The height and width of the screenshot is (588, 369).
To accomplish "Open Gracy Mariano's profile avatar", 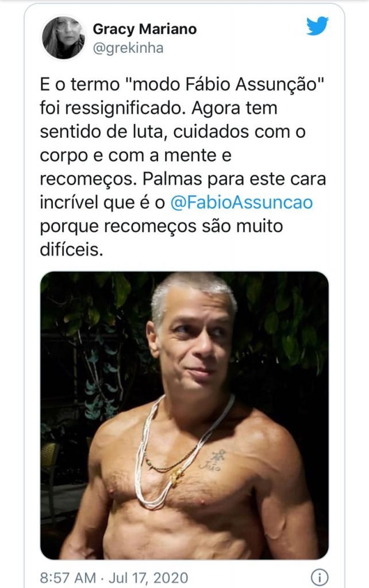I will (x=63, y=37).
